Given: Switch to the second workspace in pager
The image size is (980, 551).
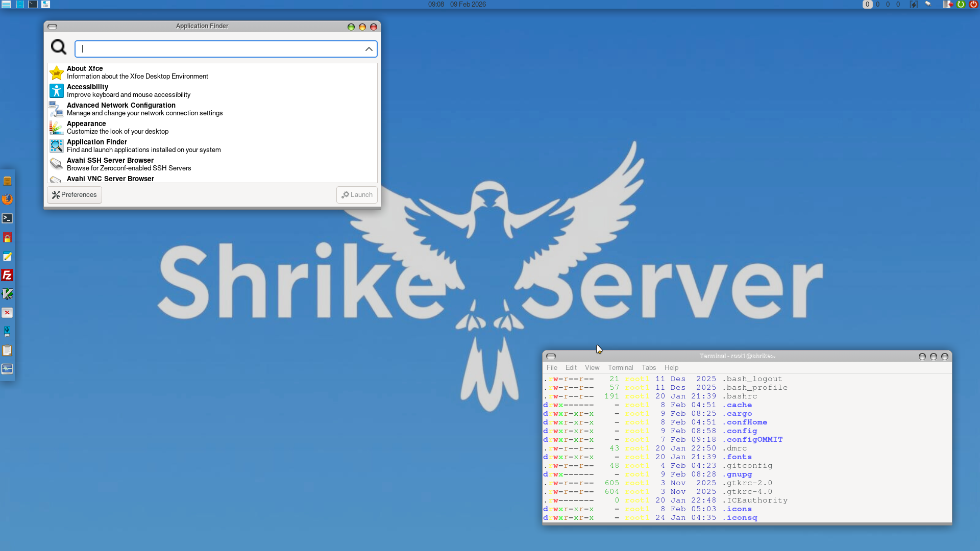Looking at the screenshot, I should click(x=877, y=4).
